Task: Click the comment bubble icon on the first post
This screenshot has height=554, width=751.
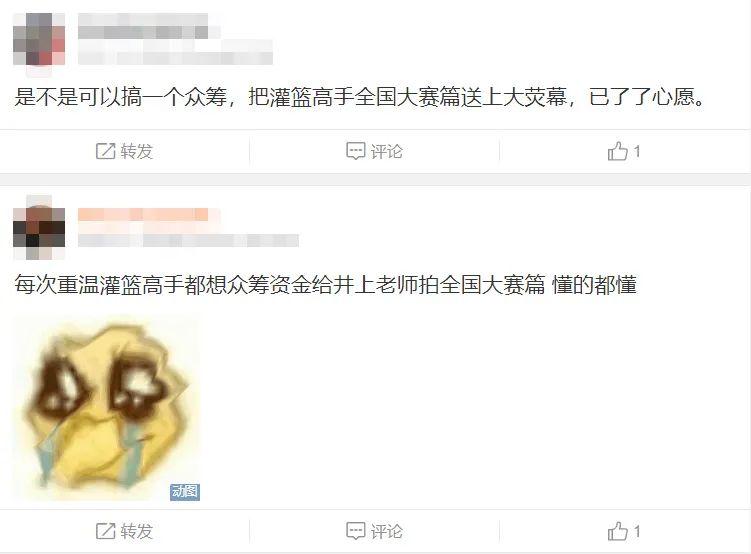Action: pyautogui.click(x=355, y=151)
